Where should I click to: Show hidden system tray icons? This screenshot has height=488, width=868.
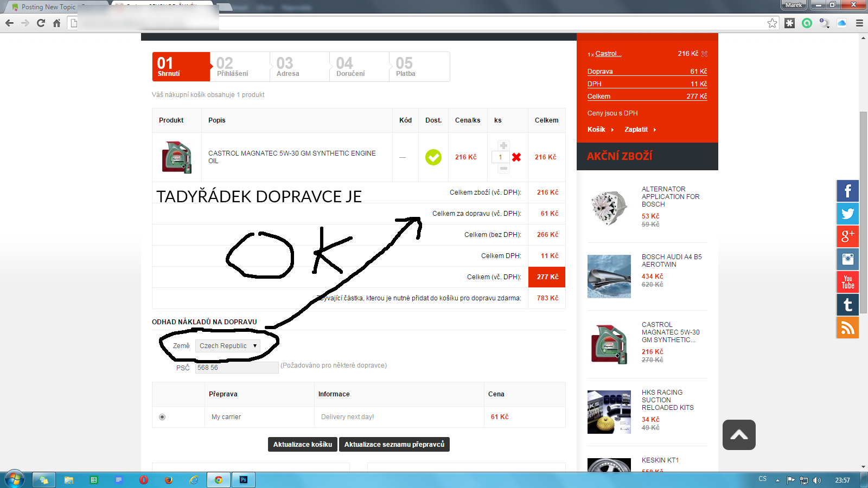(777, 480)
